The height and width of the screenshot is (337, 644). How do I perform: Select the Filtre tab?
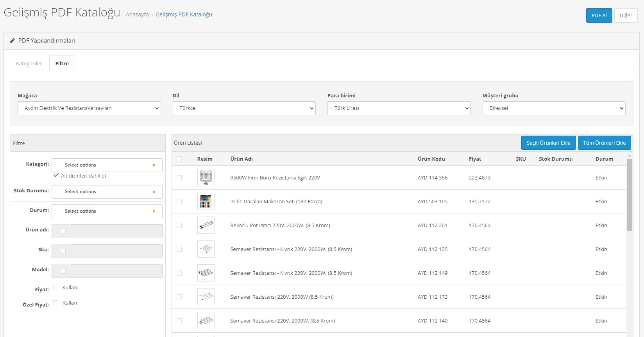pos(62,63)
